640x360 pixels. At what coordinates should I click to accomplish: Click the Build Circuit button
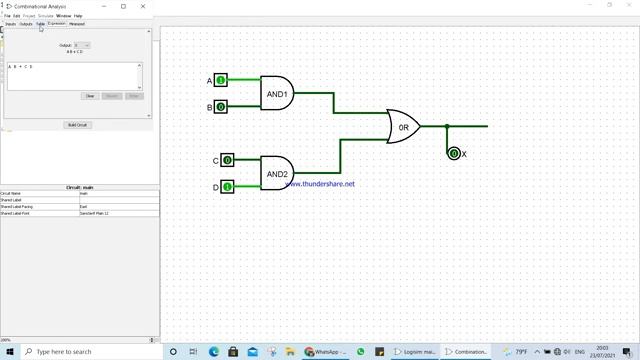coord(78,125)
